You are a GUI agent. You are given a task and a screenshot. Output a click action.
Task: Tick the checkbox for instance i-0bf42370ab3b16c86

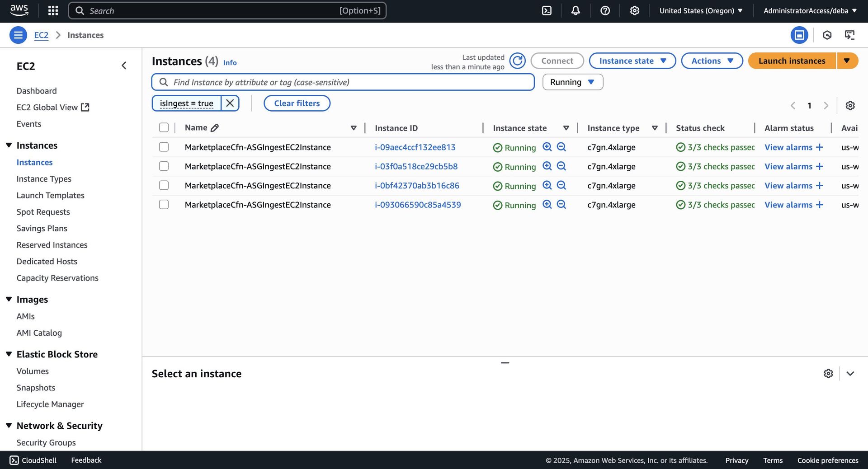pos(164,186)
